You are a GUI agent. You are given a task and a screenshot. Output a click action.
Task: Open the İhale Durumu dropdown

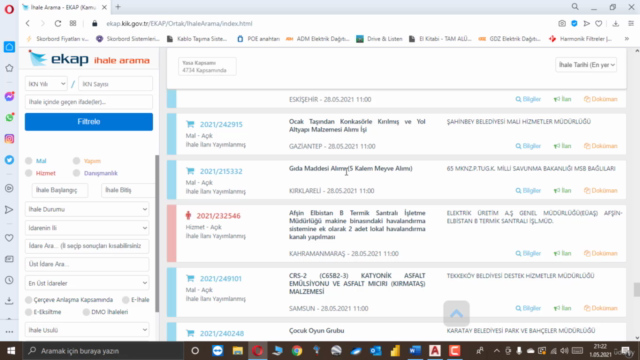click(x=87, y=209)
